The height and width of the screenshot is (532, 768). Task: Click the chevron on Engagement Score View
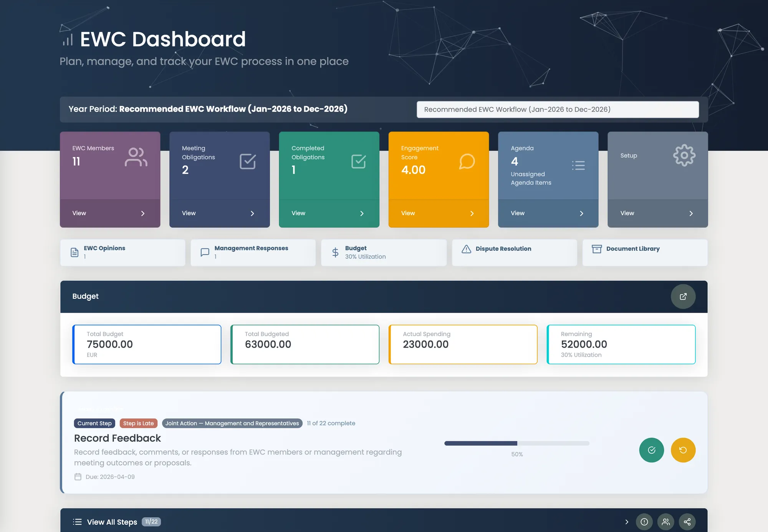pyautogui.click(x=472, y=213)
